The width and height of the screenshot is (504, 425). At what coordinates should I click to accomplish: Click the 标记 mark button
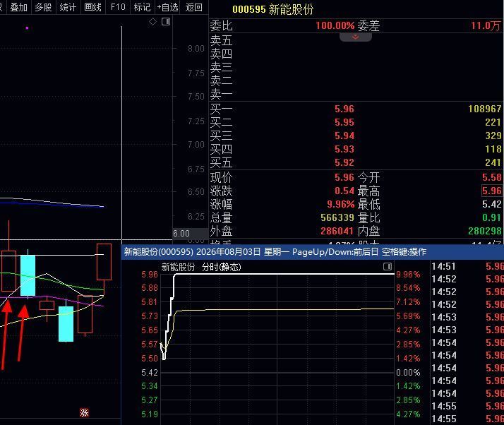[x=142, y=7]
